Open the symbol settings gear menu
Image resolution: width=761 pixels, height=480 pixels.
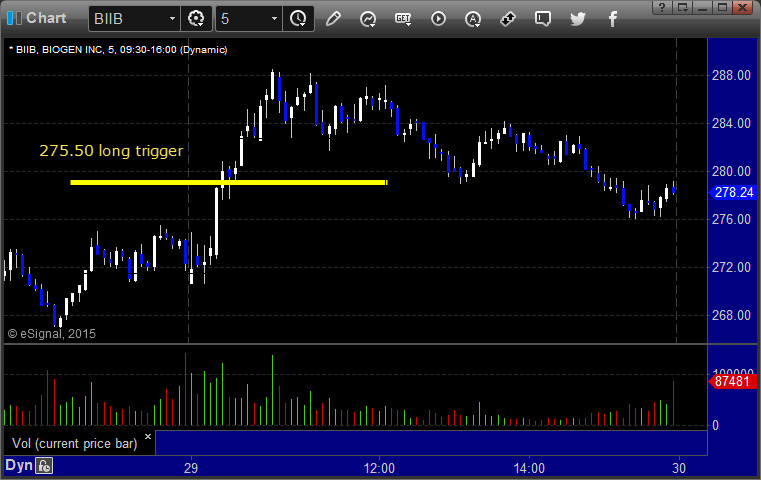196,19
